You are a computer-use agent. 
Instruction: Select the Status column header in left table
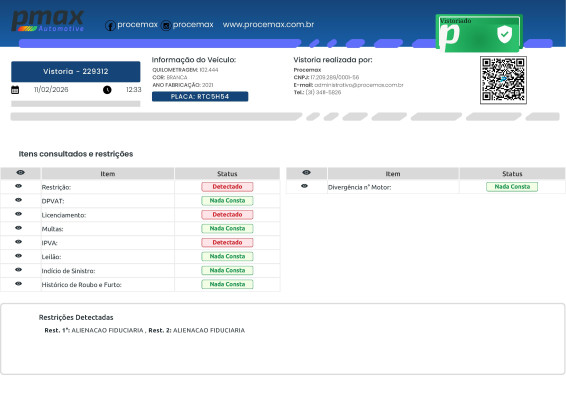(227, 174)
